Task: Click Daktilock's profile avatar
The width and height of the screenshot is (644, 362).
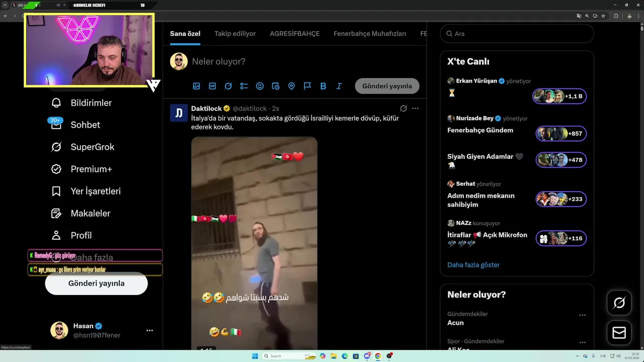Action: (179, 113)
